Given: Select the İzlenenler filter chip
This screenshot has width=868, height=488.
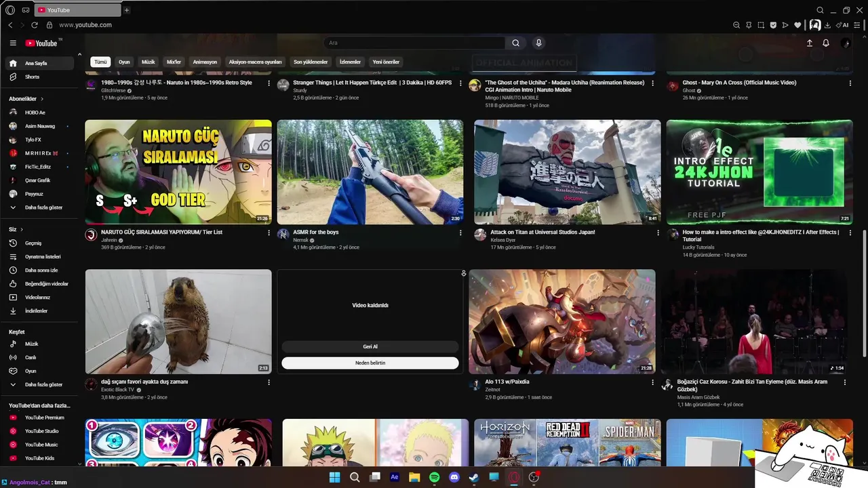Looking at the screenshot, I should [350, 62].
